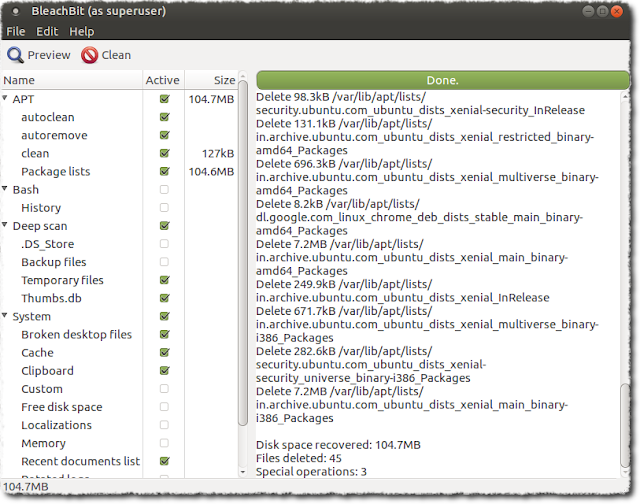The width and height of the screenshot is (640, 504).
Task: Uncheck the Deep scan group checkbox
Action: click(x=164, y=226)
